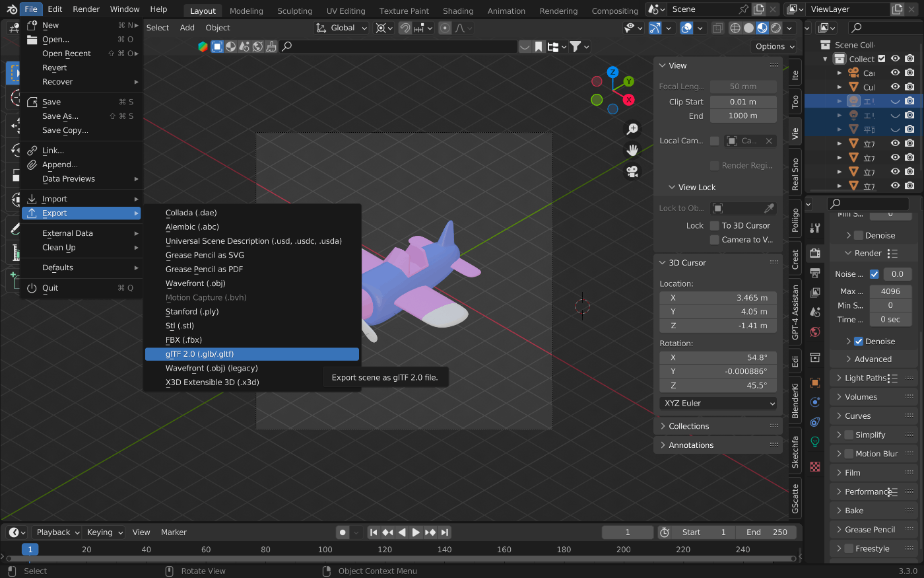Select solid viewport shading
The width and height of the screenshot is (924, 578).
[748, 28]
